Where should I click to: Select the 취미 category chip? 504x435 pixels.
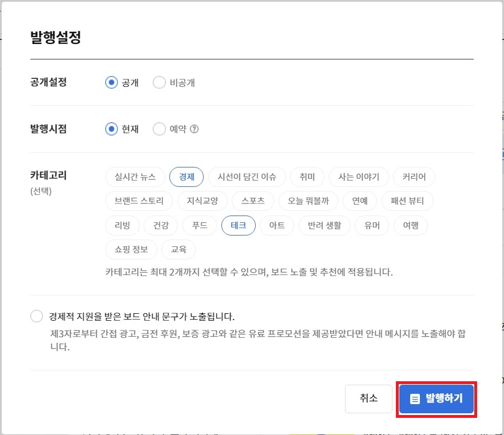tap(307, 177)
